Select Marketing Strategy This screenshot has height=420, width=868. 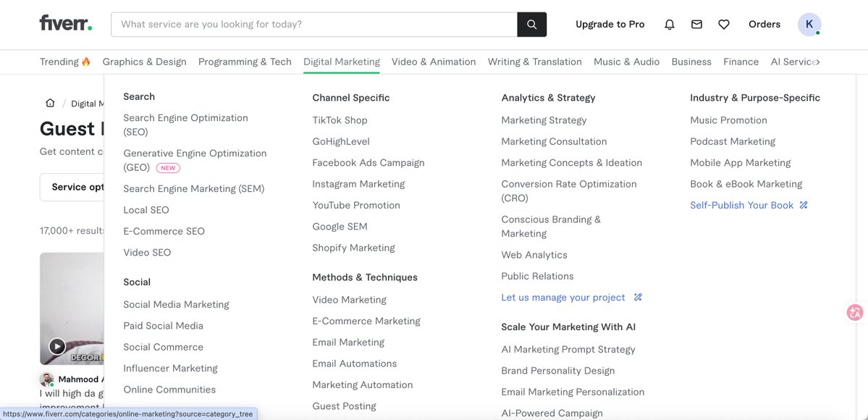pos(544,120)
